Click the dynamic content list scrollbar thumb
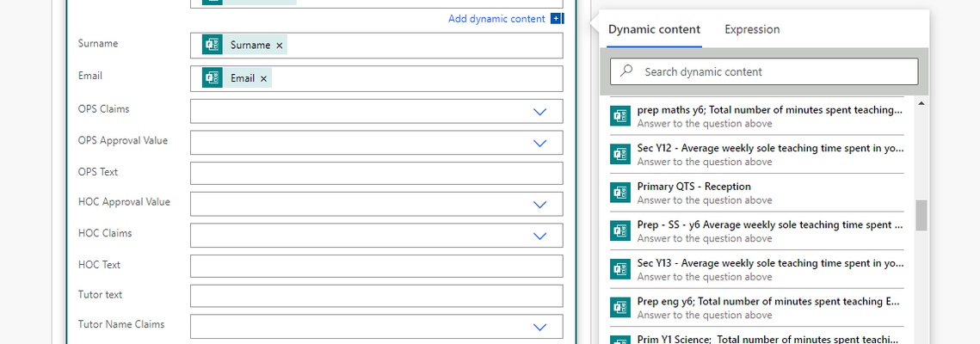The image size is (980, 344). tap(921, 215)
